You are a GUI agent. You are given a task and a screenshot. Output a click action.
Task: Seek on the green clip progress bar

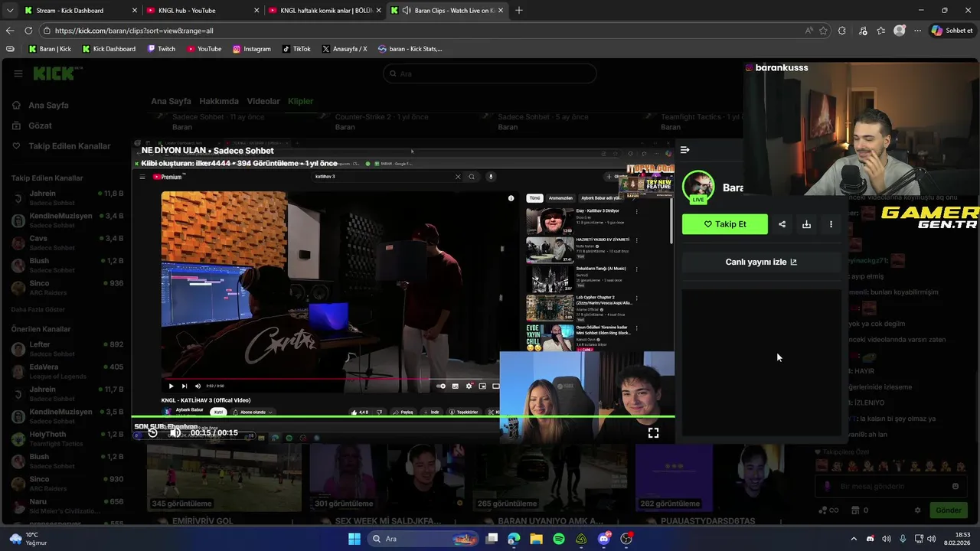coord(403,417)
